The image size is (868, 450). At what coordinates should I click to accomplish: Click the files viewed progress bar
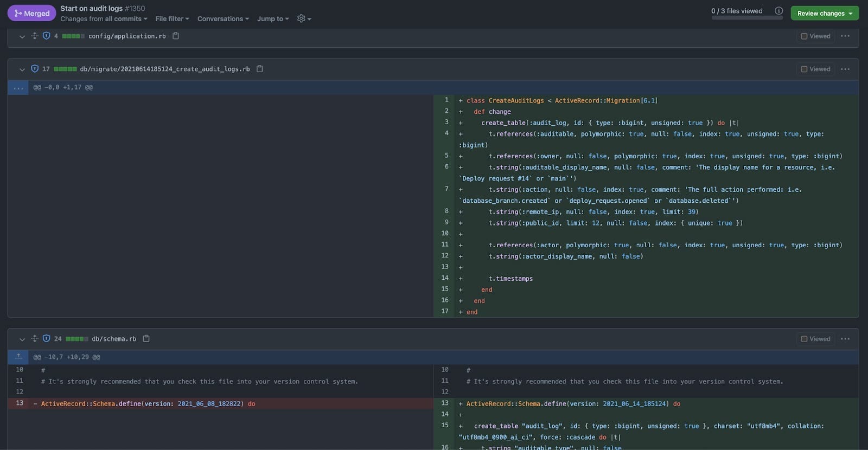(746, 18)
